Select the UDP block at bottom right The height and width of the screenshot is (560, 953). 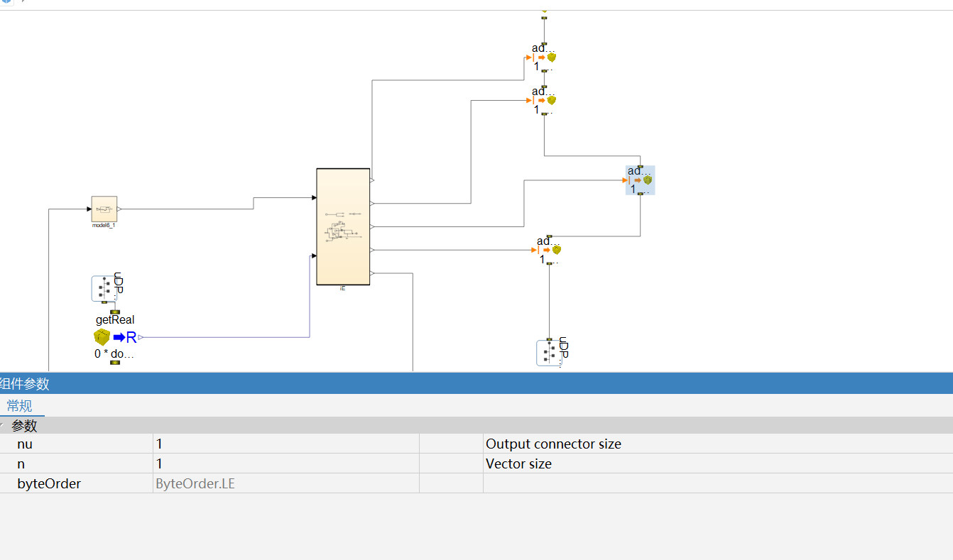pyautogui.click(x=550, y=353)
